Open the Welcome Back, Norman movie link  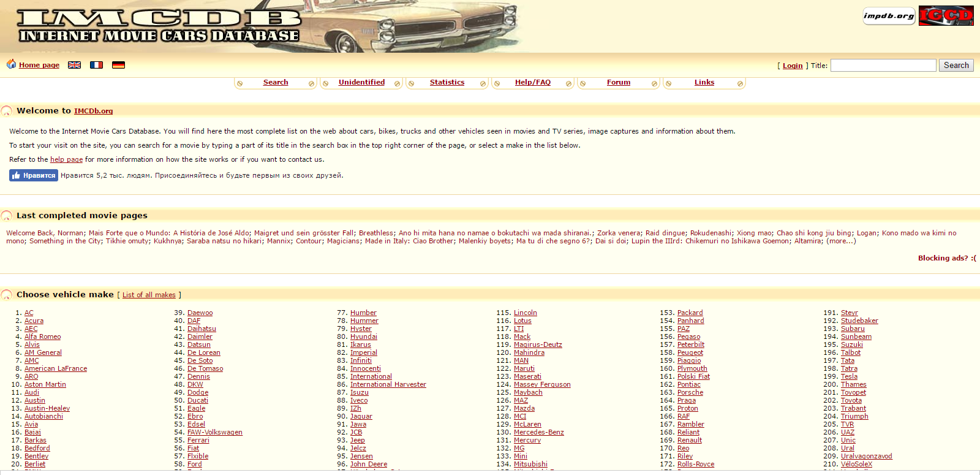[x=45, y=233]
